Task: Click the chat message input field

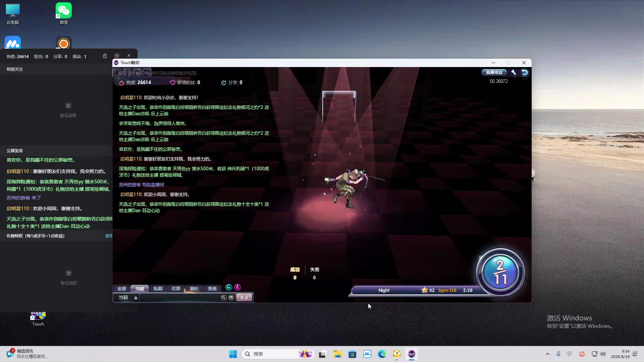Action: pos(180,298)
